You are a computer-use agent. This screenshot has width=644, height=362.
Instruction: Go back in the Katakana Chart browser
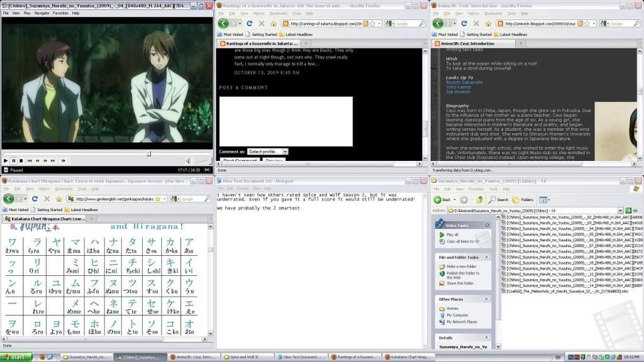click(x=9, y=199)
